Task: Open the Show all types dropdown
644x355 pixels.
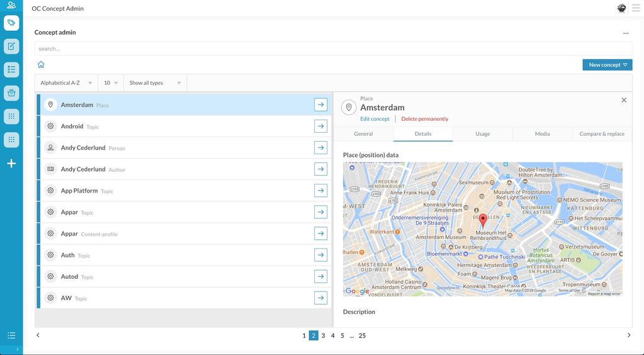Action: [x=155, y=83]
